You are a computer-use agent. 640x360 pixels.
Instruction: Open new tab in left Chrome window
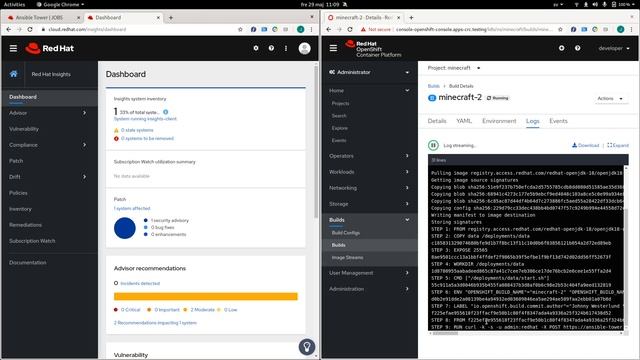171,18
